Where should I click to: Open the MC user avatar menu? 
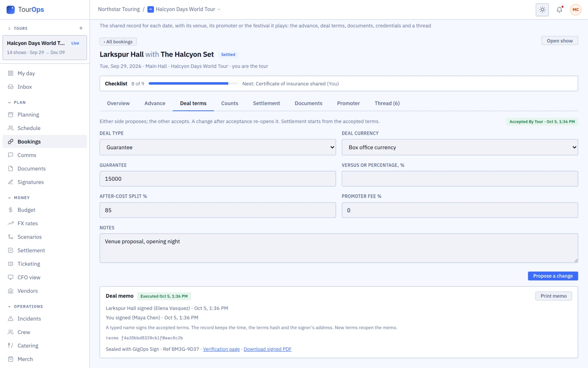(576, 10)
